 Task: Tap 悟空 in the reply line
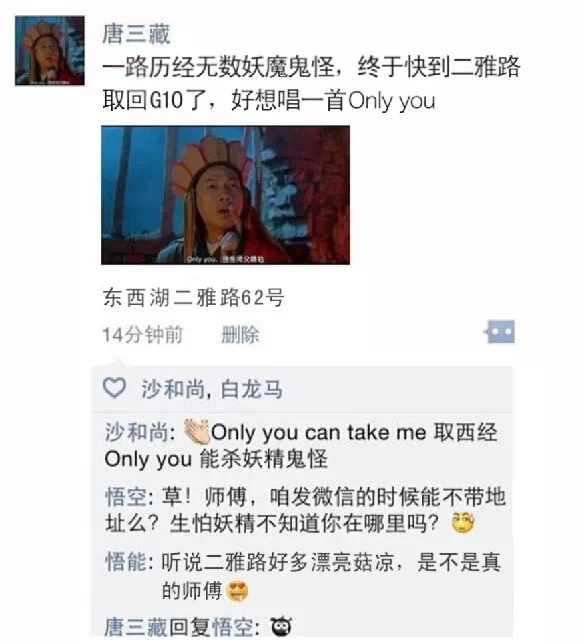point(233,627)
